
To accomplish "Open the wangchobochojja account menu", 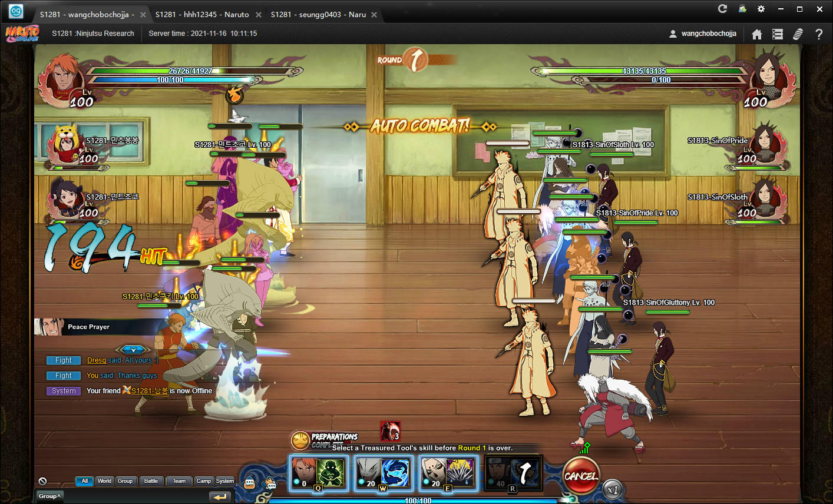I will tap(703, 34).
